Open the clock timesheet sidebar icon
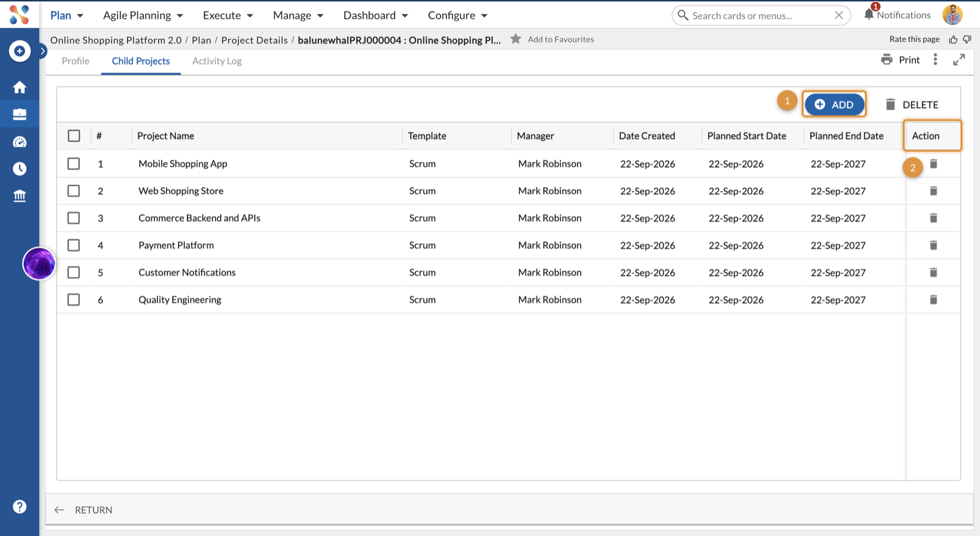The image size is (980, 536). click(20, 168)
